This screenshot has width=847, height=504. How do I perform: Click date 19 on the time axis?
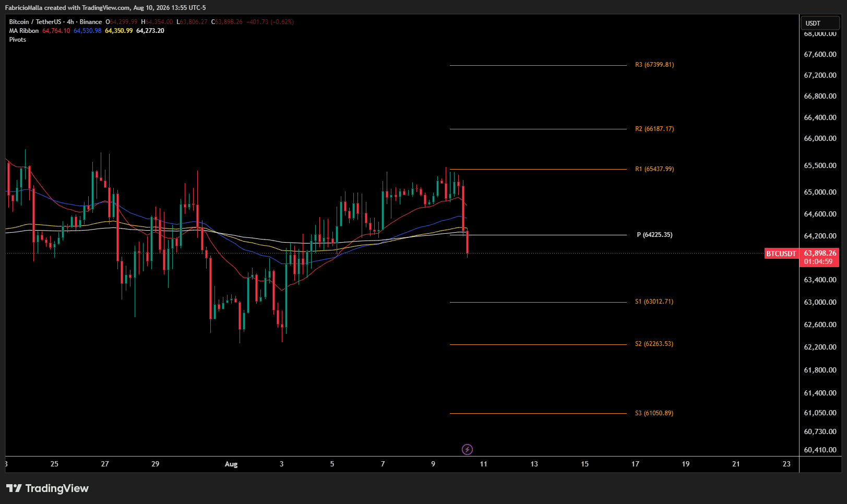click(686, 464)
